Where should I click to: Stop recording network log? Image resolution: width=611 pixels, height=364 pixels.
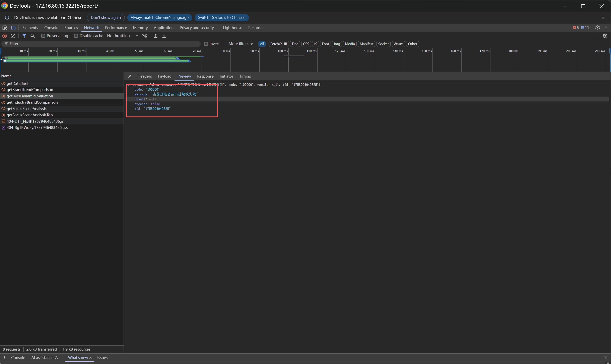5,36
